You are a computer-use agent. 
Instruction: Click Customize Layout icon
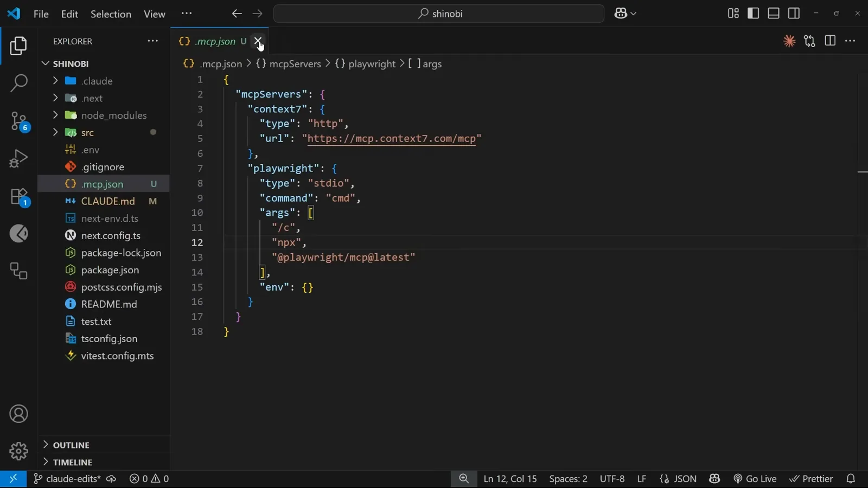[733, 14]
